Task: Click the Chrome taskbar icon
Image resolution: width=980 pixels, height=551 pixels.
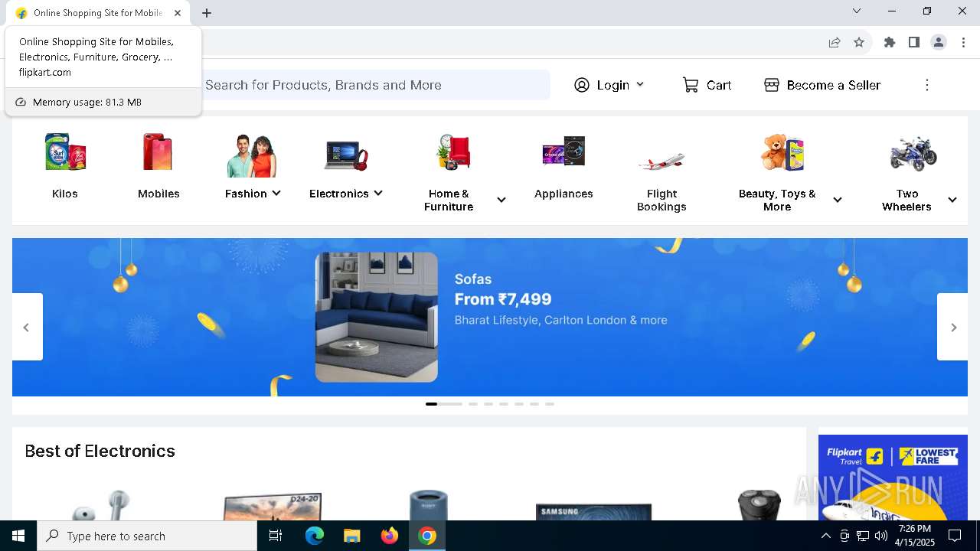Action: [x=427, y=536]
